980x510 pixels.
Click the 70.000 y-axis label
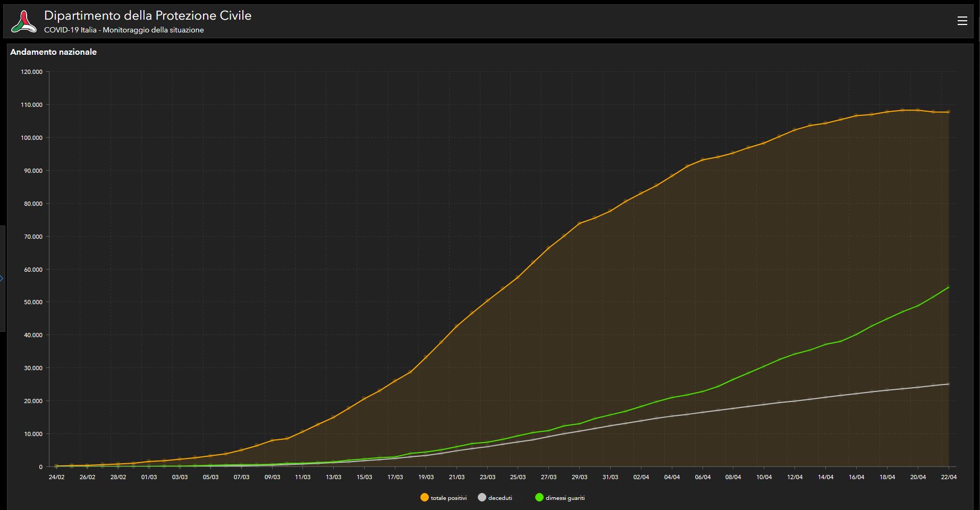coord(33,237)
